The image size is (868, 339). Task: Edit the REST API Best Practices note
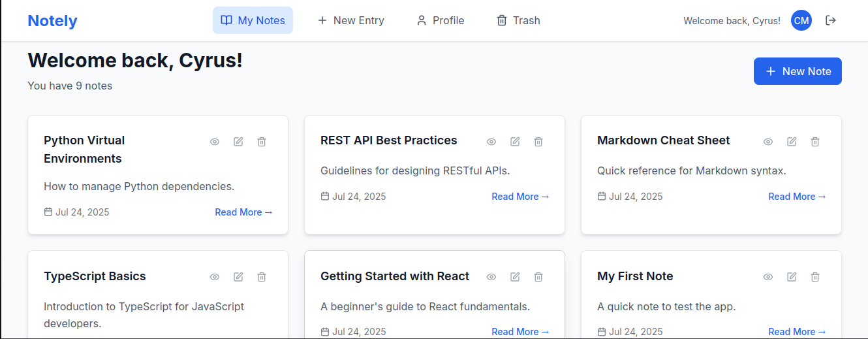pos(515,142)
